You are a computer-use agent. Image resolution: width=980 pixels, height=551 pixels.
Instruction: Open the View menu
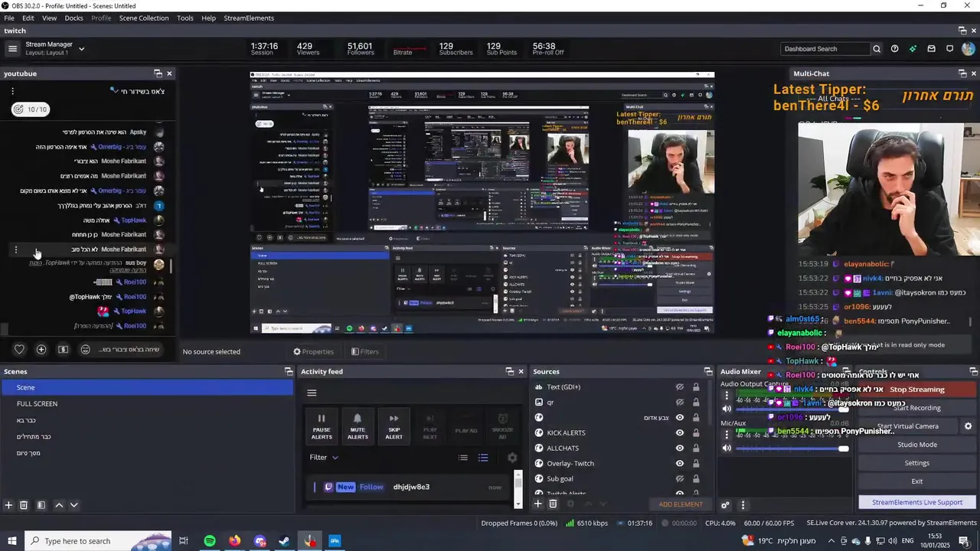click(49, 18)
